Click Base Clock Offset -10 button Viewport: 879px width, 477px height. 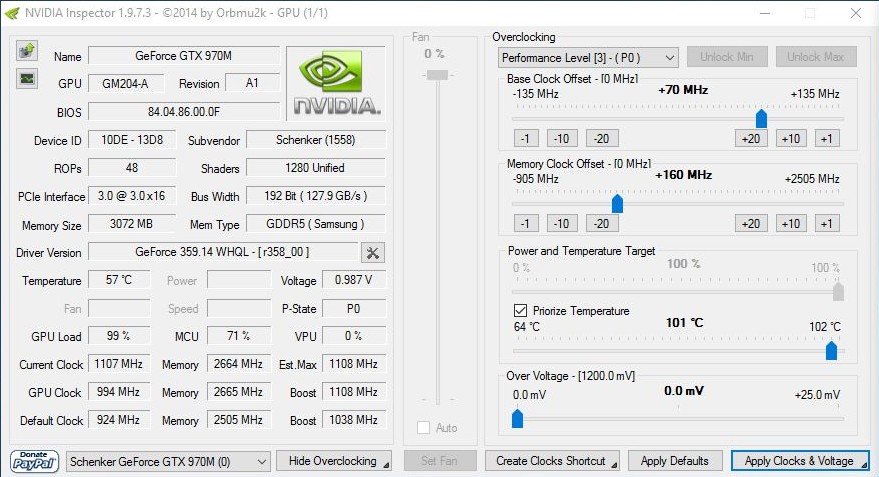click(x=562, y=138)
